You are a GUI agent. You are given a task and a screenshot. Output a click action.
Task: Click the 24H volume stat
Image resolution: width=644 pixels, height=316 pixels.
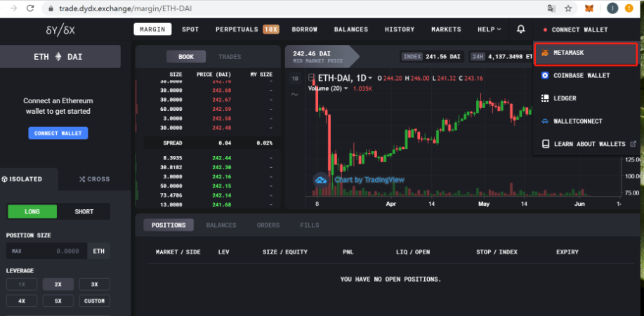click(x=501, y=57)
